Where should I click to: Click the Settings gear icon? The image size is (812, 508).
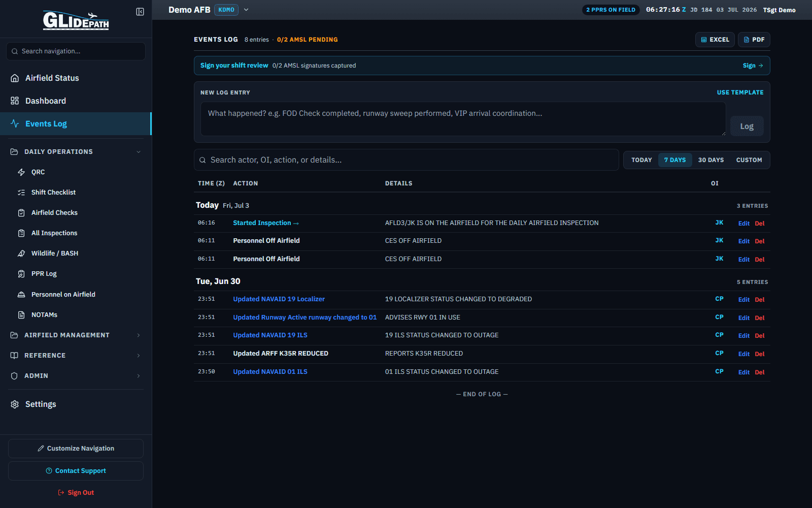click(x=15, y=404)
